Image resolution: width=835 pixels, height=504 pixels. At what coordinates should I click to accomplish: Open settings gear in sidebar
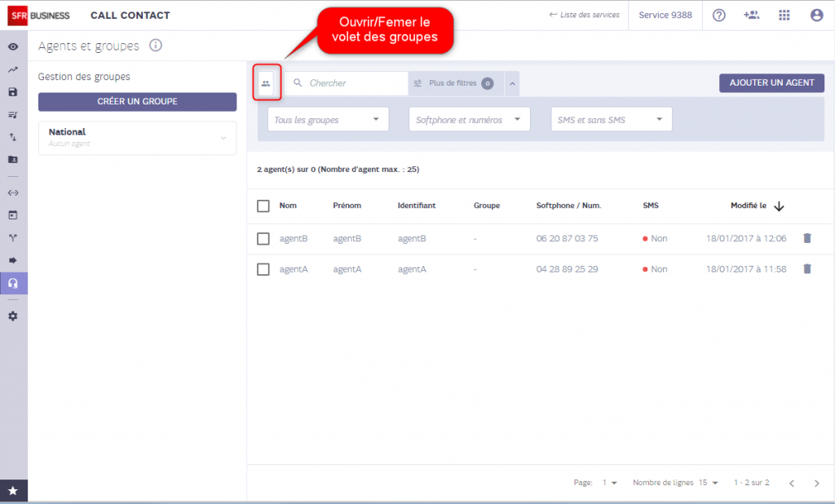click(13, 316)
